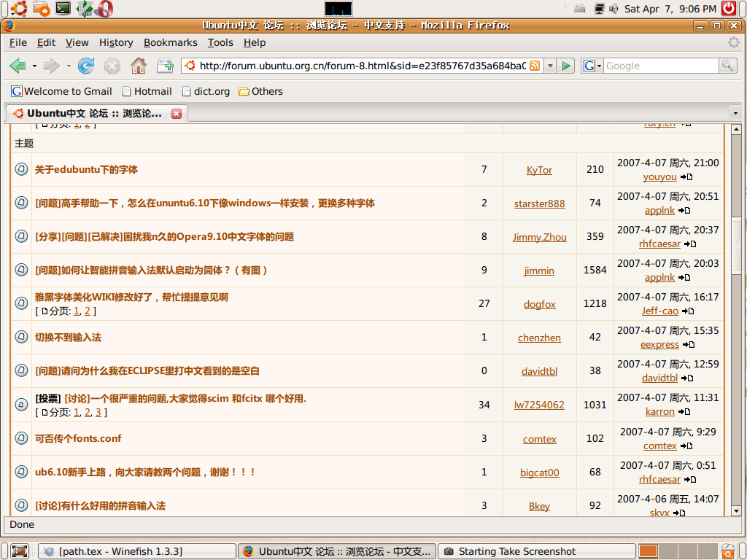
Task: Open the dict.org bookmark
Action: click(x=206, y=91)
